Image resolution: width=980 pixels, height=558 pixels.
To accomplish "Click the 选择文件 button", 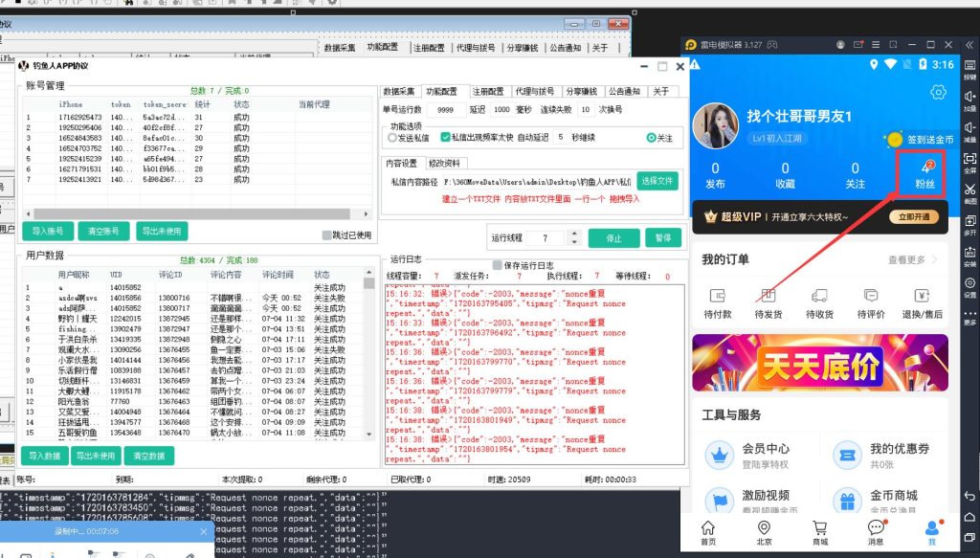I will point(657,181).
